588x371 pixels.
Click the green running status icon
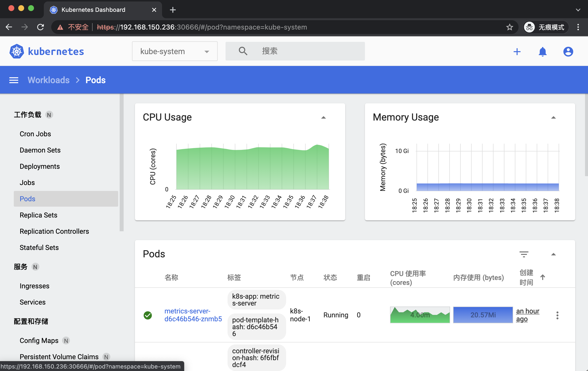point(148,315)
